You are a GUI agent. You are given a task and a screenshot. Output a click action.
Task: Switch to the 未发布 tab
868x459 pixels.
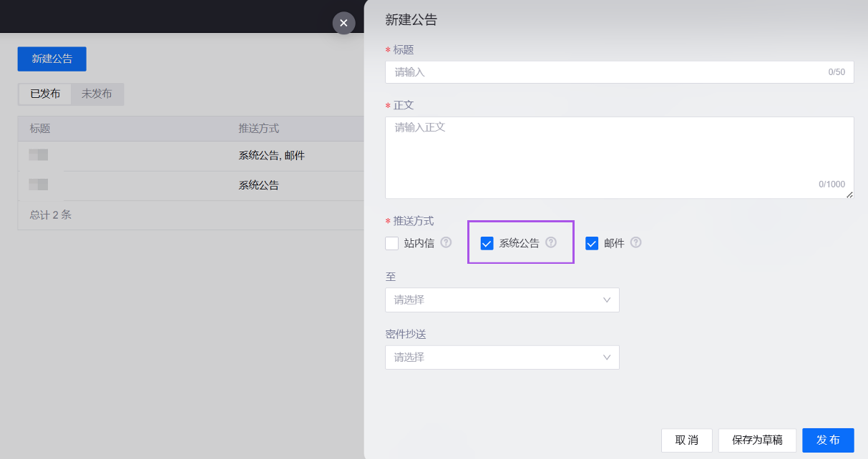click(x=97, y=94)
